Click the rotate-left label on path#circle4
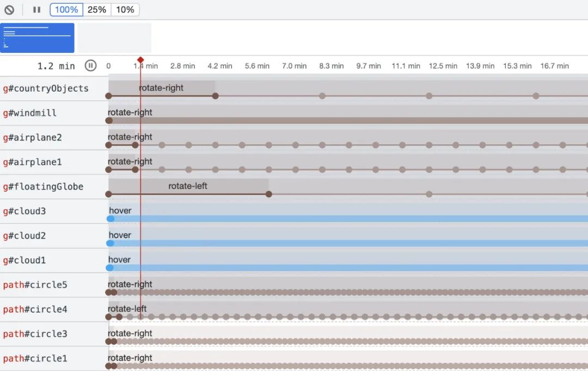This screenshot has width=588, height=371. 127,309
